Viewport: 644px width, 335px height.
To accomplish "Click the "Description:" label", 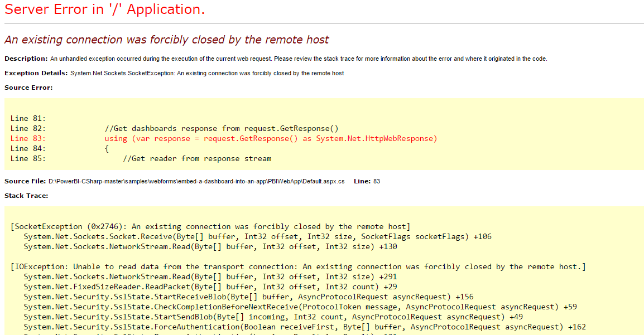I will click(x=26, y=59).
